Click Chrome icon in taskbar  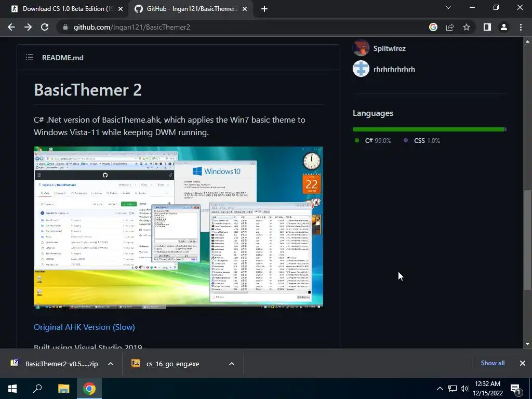(x=89, y=389)
